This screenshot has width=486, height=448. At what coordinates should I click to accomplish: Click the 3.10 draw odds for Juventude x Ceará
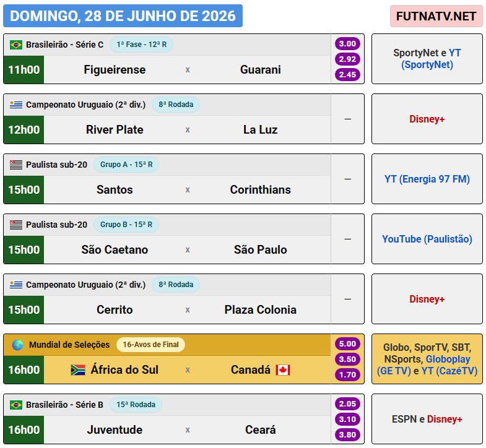tap(347, 420)
